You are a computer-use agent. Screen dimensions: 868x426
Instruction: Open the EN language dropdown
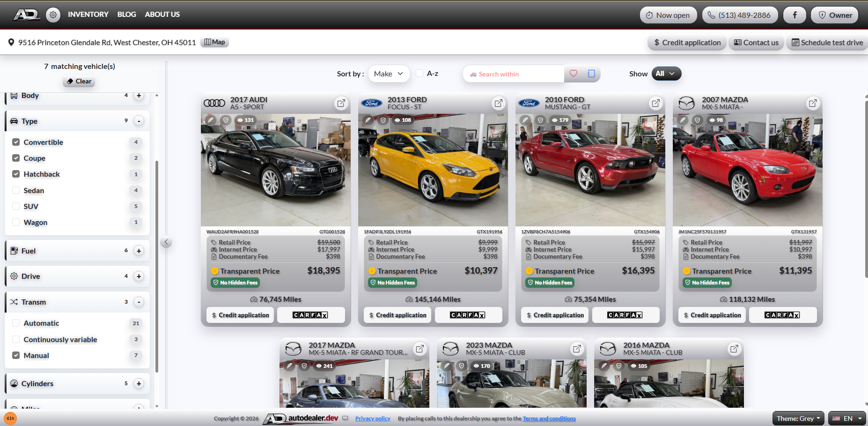click(x=846, y=419)
